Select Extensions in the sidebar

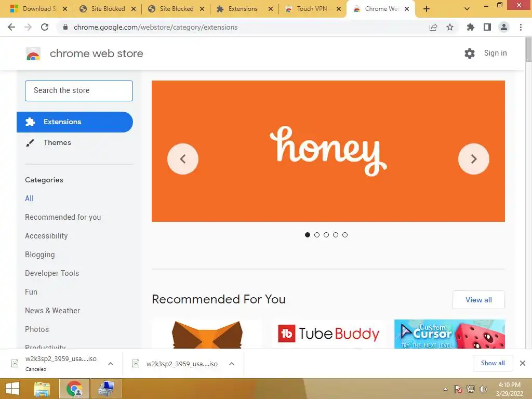[x=75, y=122]
